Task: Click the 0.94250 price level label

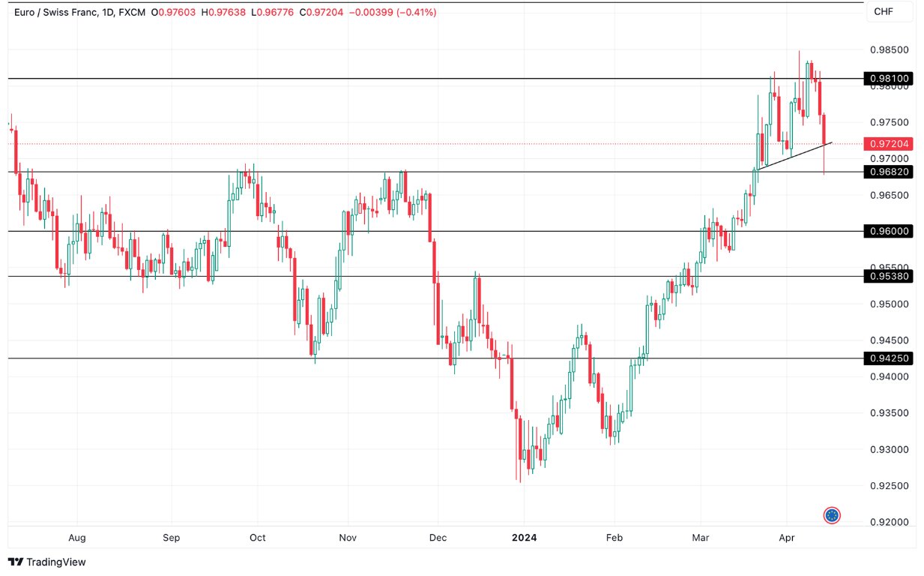Action: pyautogui.click(x=887, y=358)
